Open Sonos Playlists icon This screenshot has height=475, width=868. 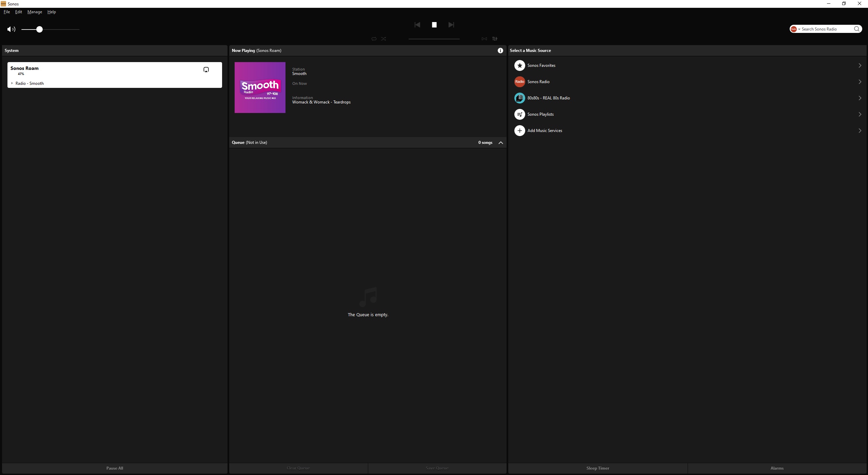(x=519, y=114)
